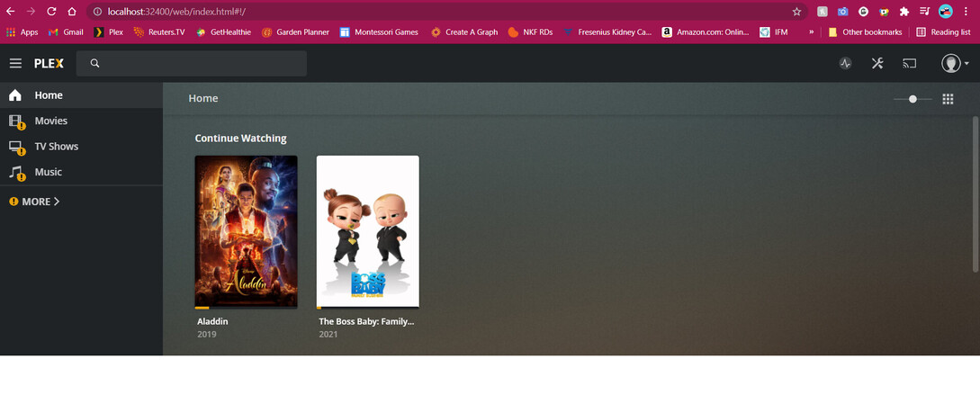This screenshot has height=413, width=980.
Task: Click the site info icon in the address bar
Action: 97,11
